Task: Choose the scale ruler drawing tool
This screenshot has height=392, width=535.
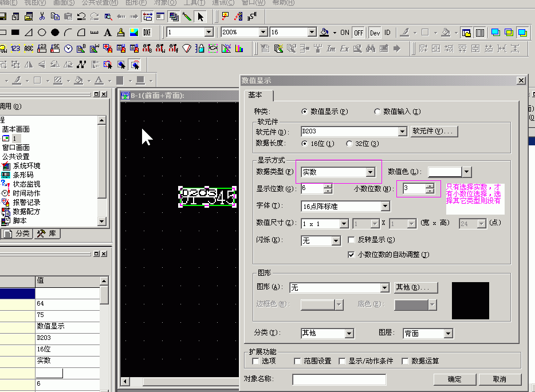Action: (x=95, y=33)
